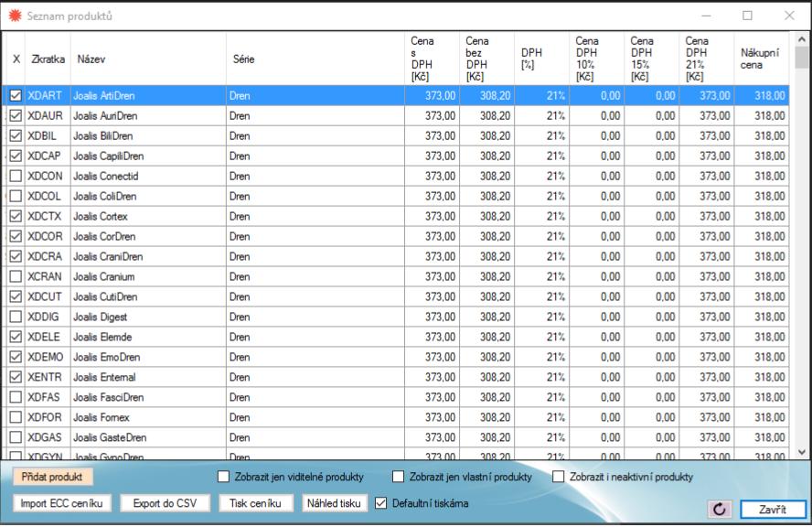The width and height of the screenshot is (812, 527).
Task: Click the 'Nákupní cena' column header
Action: (x=761, y=59)
